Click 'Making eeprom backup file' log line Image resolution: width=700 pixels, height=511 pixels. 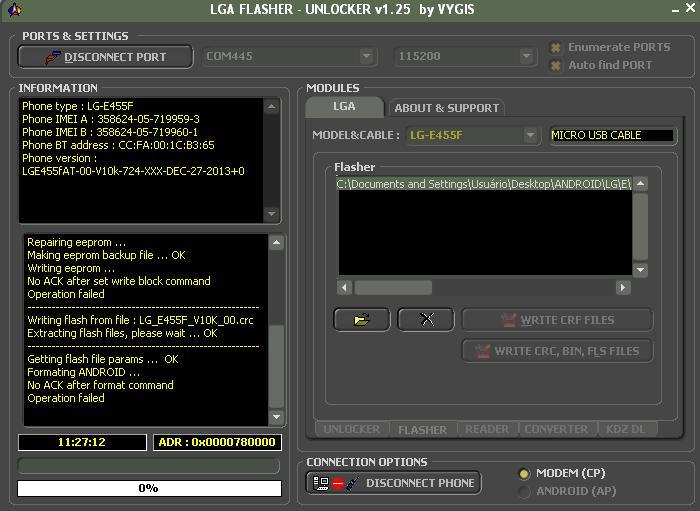click(106, 255)
